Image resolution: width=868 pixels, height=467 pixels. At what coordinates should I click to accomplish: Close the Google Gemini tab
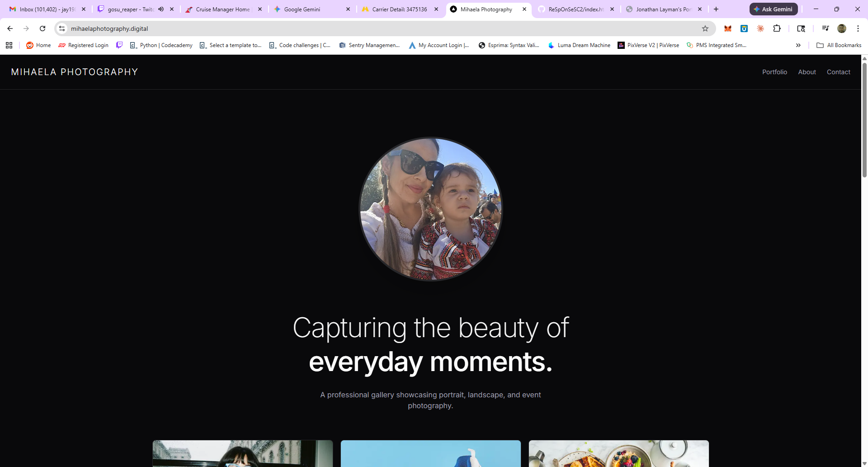(x=348, y=9)
